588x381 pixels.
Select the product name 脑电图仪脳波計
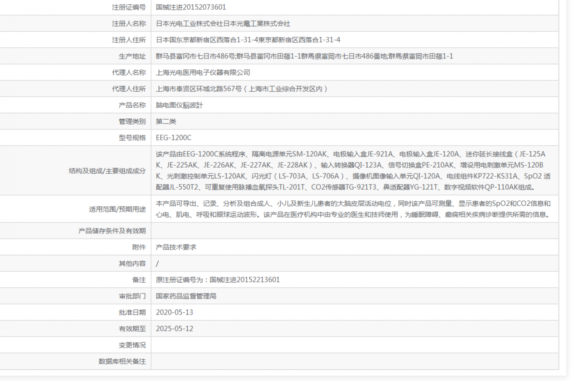(179, 105)
